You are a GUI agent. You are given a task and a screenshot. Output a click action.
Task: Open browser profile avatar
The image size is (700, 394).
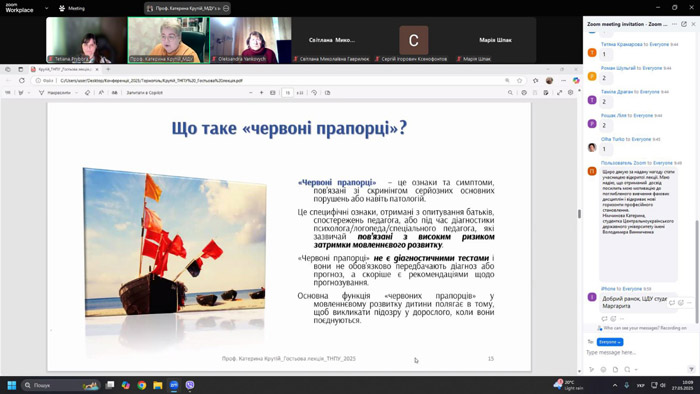(x=550, y=81)
